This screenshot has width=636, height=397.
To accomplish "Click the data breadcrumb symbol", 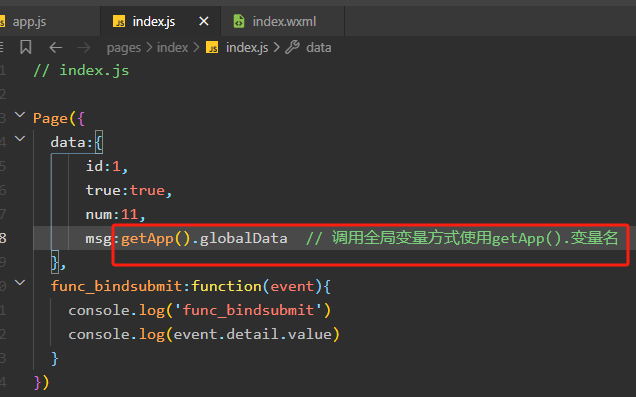I will coord(318,47).
